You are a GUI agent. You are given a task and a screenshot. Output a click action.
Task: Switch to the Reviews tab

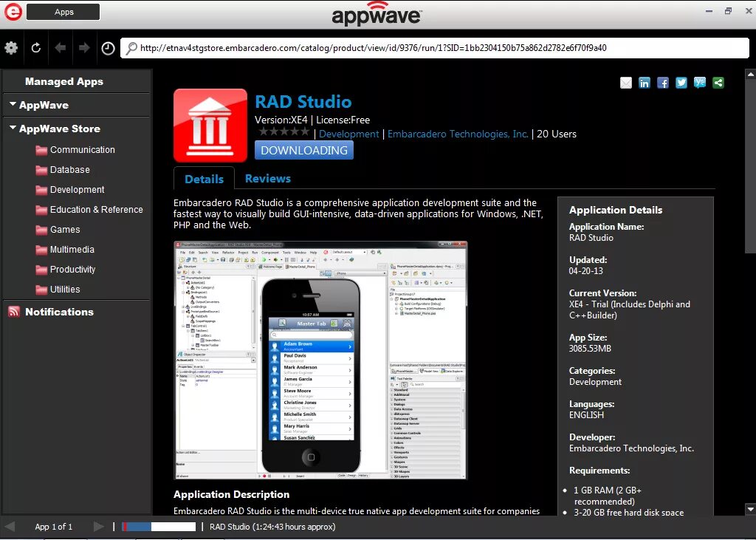click(x=267, y=179)
